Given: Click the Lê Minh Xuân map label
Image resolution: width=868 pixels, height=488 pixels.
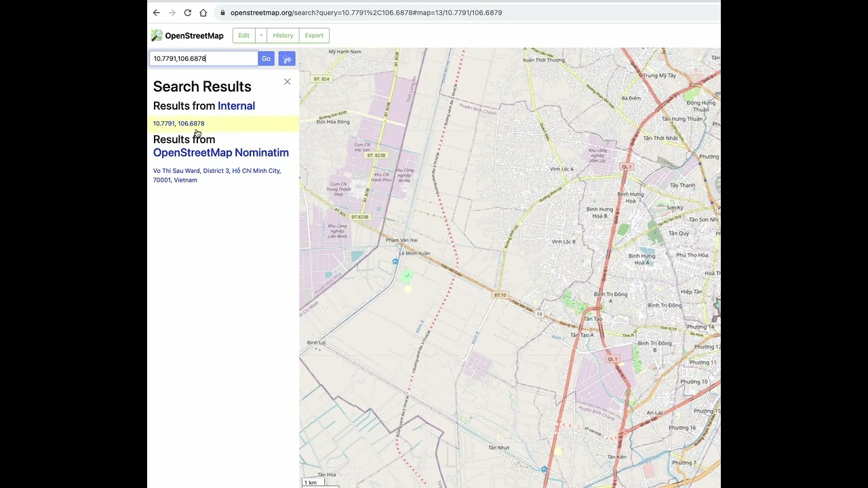Looking at the screenshot, I should coord(414,253).
